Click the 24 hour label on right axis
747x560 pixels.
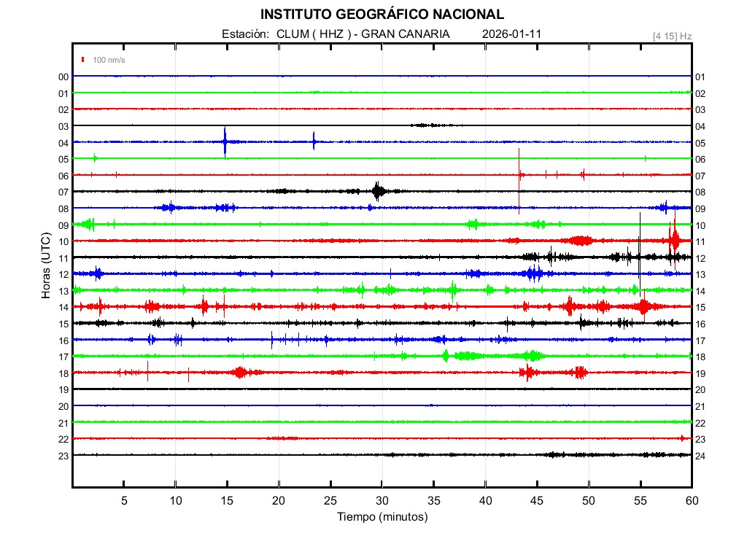700,456
